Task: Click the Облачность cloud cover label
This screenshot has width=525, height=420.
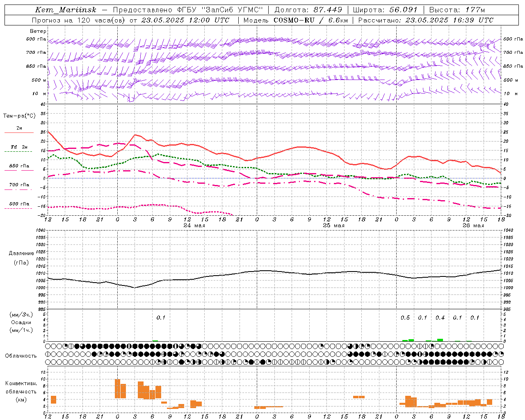Action: pyautogui.click(x=21, y=356)
